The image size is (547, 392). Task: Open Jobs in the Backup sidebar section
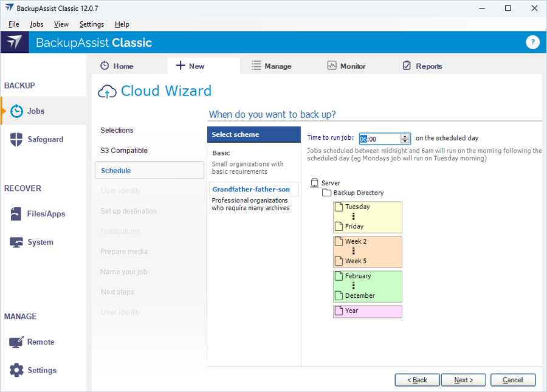[x=44, y=111]
